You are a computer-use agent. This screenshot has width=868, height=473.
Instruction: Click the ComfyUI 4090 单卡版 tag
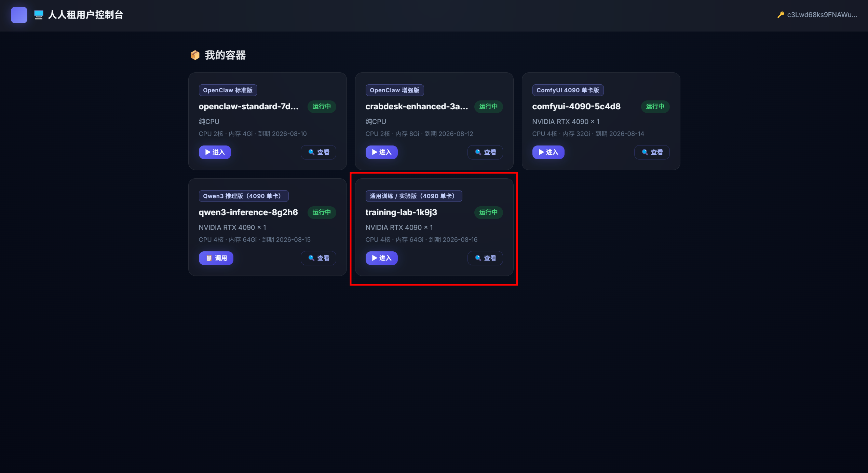click(x=568, y=90)
